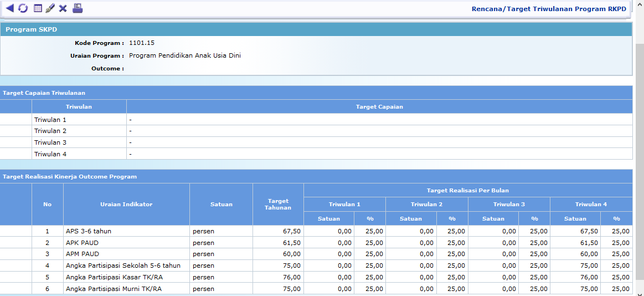Click the Target Tahunan column header
Image resolution: width=644 pixels, height=296 pixels.
click(x=278, y=204)
